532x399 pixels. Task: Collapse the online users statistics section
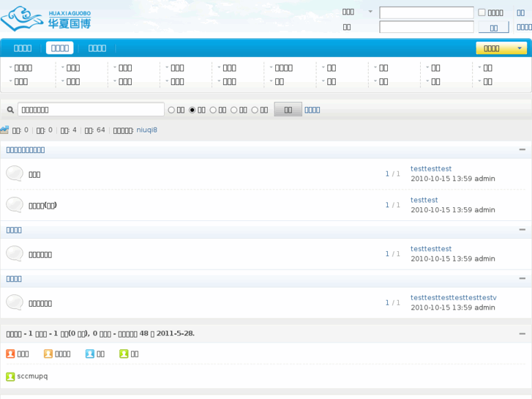coord(522,333)
